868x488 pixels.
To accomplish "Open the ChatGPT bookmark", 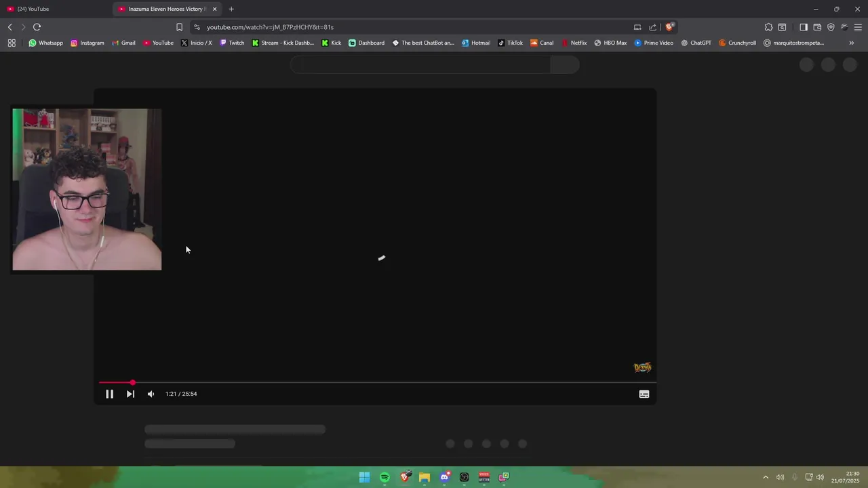I will click(696, 43).
